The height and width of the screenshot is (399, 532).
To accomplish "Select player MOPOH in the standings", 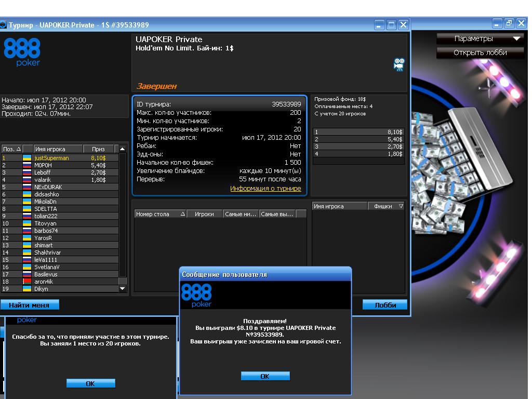I will [60, 165].
